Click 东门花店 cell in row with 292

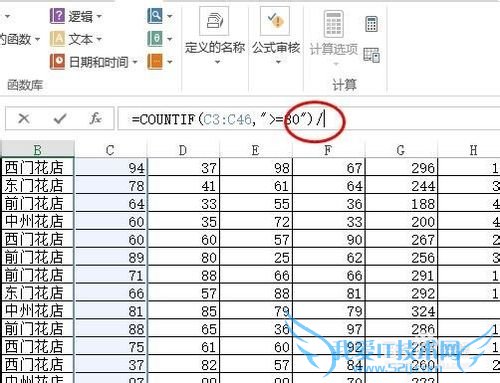tap(38, 293)
